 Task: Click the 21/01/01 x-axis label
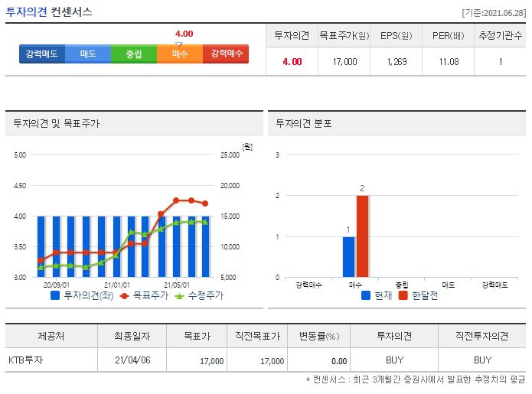pyautogui.click(x=116, y=285)
